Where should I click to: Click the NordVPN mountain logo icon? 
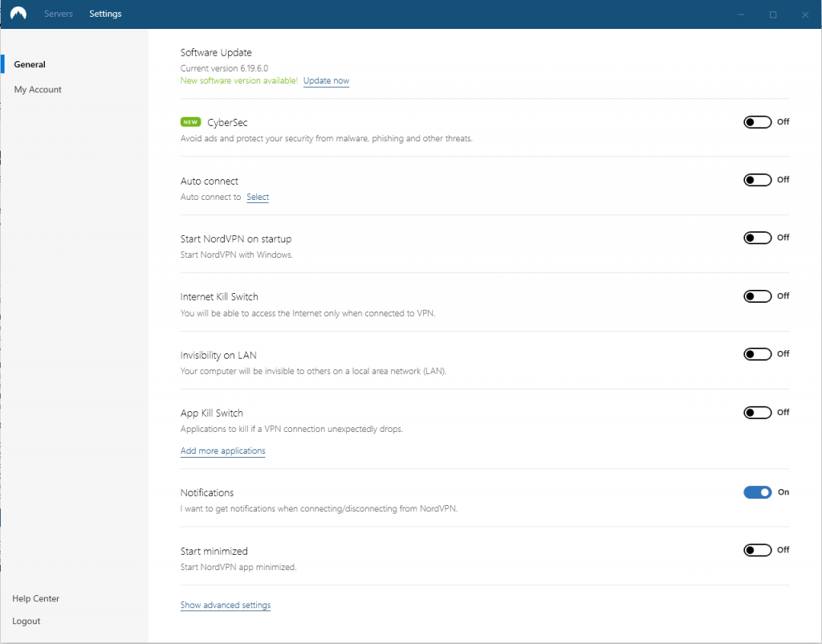(18, 14)
